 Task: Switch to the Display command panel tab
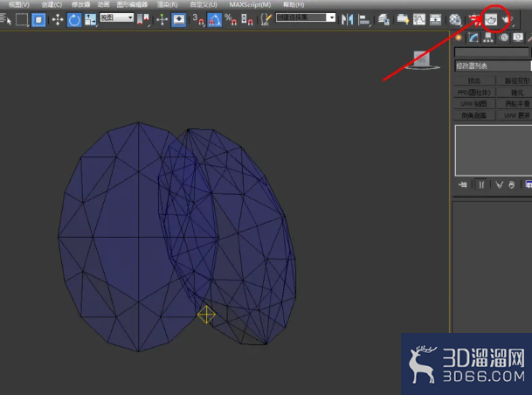pyautogui.click(x=518, y=38)
